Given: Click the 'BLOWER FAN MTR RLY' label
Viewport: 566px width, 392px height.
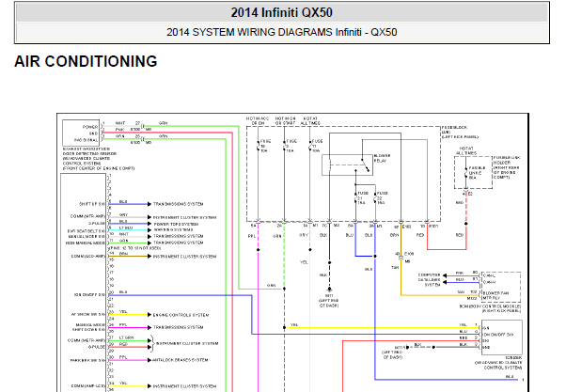Looking at the screenshot, I should [495, 295].
